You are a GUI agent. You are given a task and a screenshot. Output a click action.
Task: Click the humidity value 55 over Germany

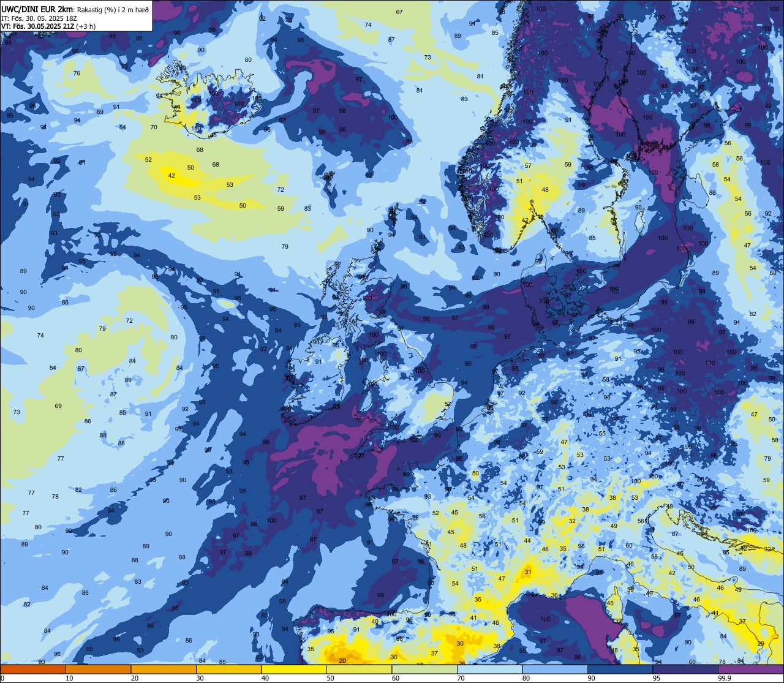point(602,434)
